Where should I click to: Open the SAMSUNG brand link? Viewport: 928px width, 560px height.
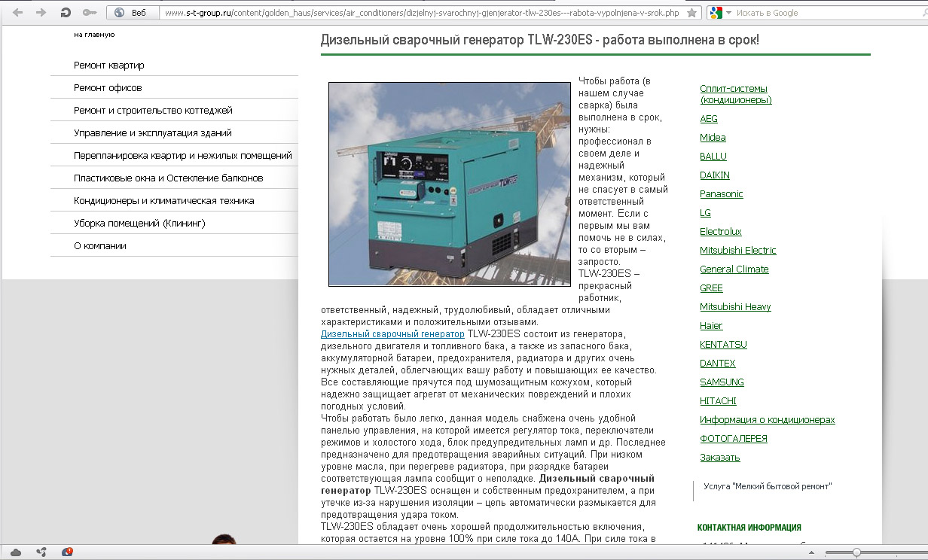722,382
